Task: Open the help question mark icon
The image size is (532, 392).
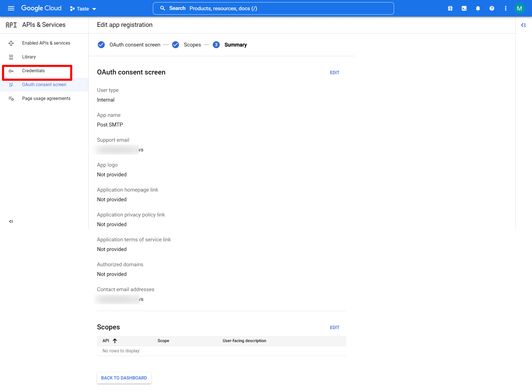Action: (492, 8)
